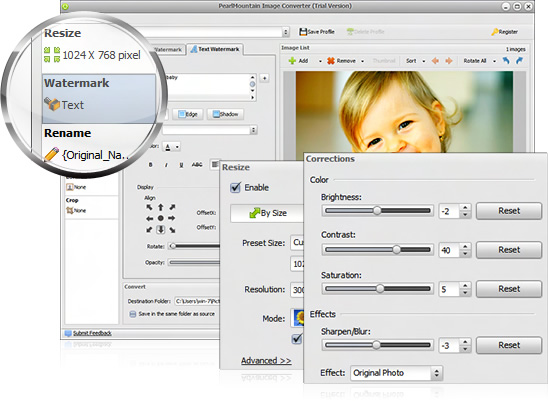Align watermark to top center arrow
The height and width of the screenshot is (401, 548).
click(x=160, y=207)
